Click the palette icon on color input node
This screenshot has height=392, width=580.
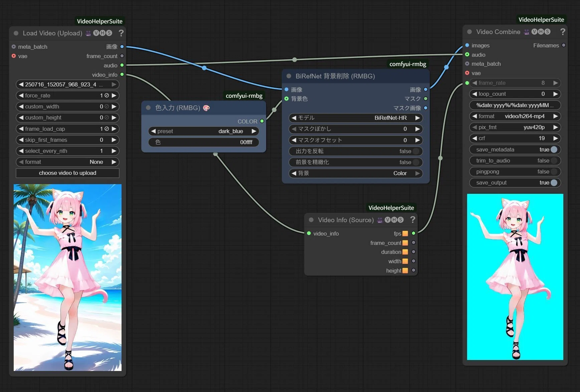click(x=206, y=108)
